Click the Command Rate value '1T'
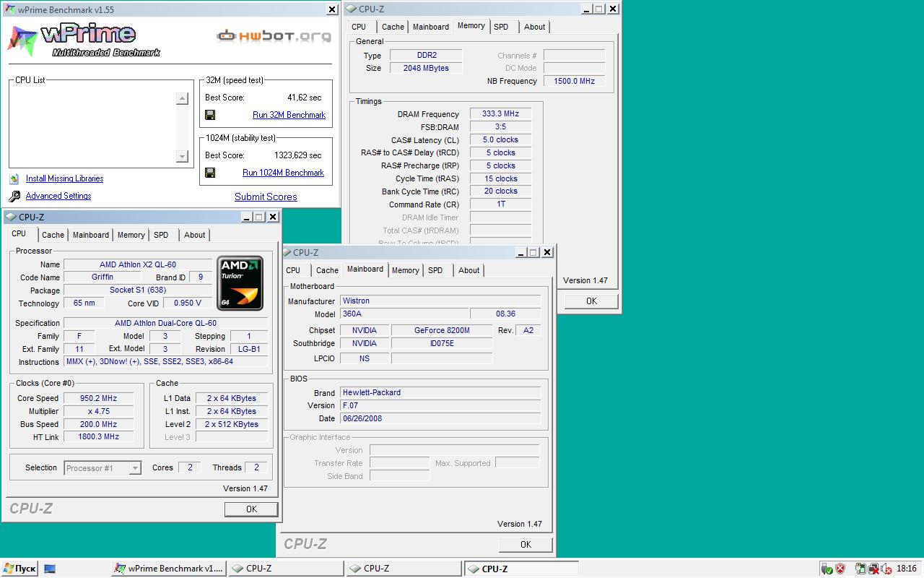Image resolution: width=924 pixels, height=578 pixels. pos(500,204)
